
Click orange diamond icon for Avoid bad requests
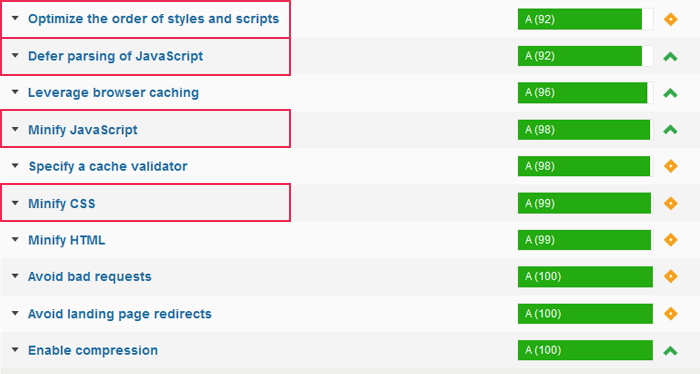tap(671, 276)
